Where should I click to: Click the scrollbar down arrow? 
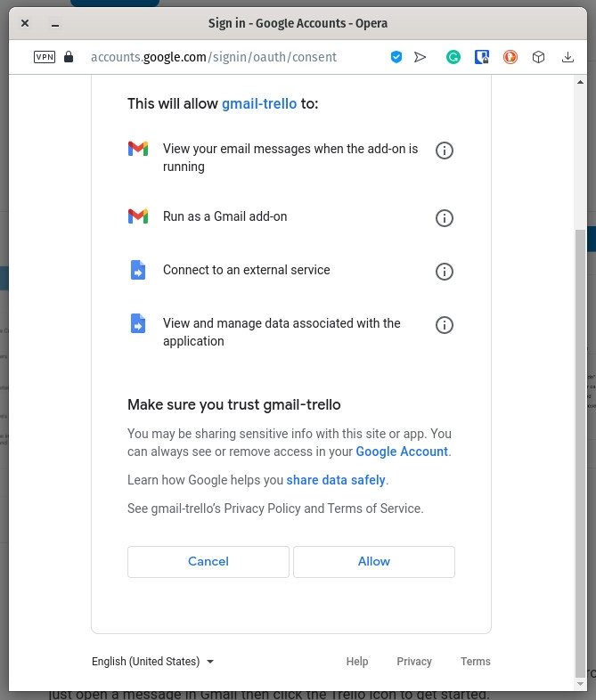tap(580, 684)
